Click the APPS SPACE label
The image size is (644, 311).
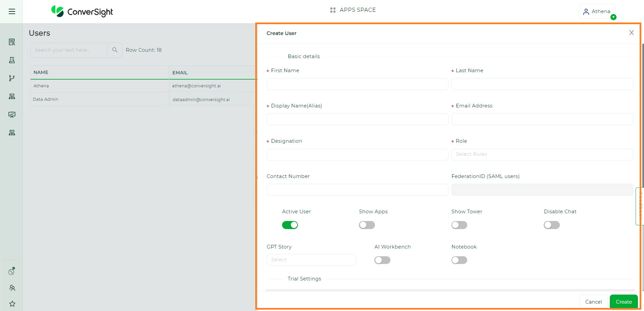click(358, 10)
